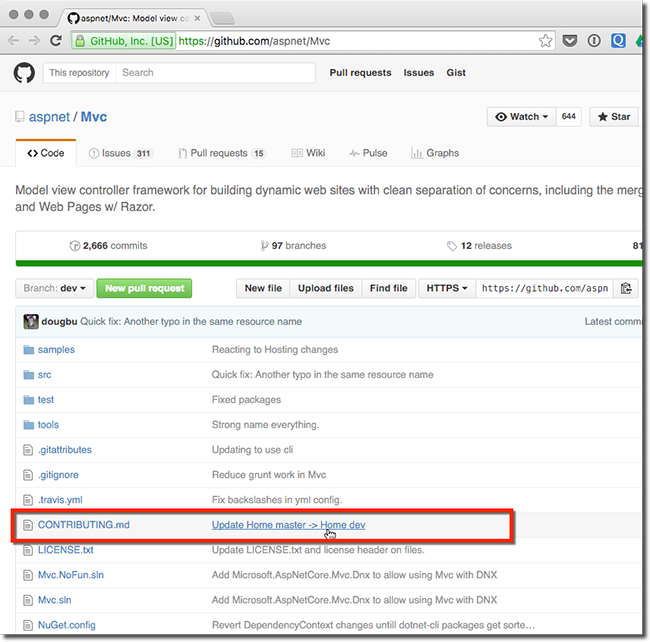Click the Upload files button
Screen dimensions: 650x642
point(325,288)
